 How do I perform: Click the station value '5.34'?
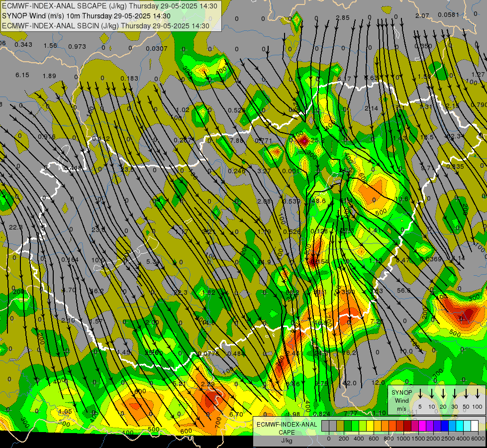pos(153,261)
